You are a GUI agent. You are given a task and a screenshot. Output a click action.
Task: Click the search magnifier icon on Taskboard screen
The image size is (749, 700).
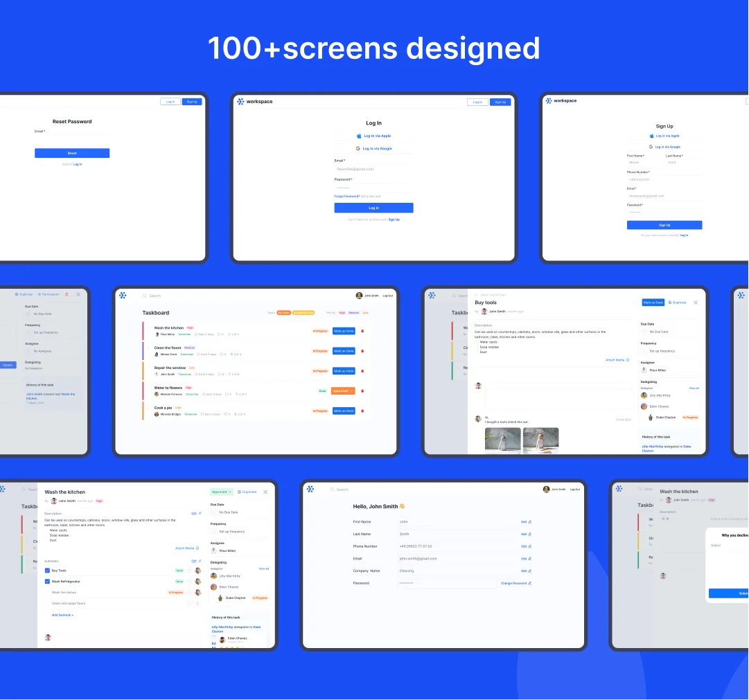145,296
